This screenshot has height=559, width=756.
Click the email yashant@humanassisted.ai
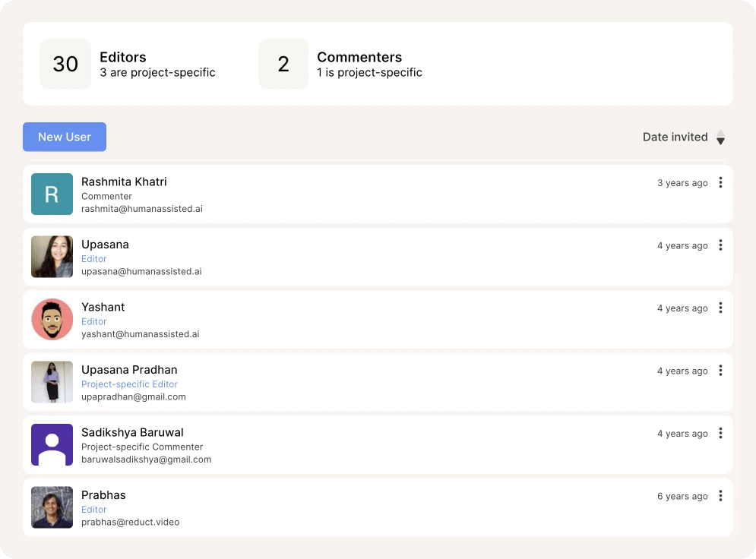click(x=141, y=334)
